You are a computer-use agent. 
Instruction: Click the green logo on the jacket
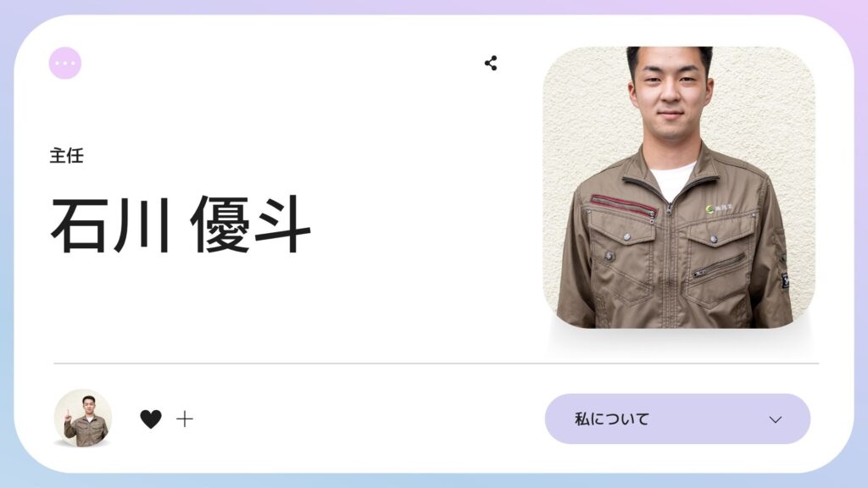coord(709,208)
